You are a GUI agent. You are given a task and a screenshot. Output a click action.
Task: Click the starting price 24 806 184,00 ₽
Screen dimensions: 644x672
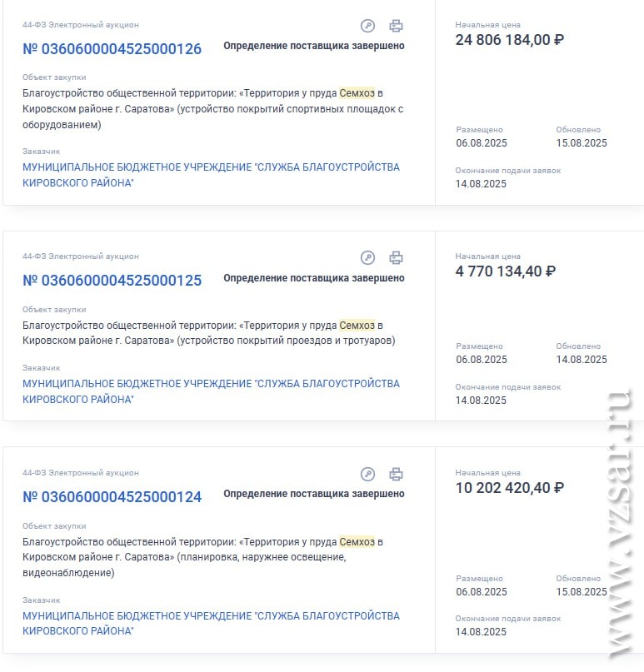(x=509, y=40)
